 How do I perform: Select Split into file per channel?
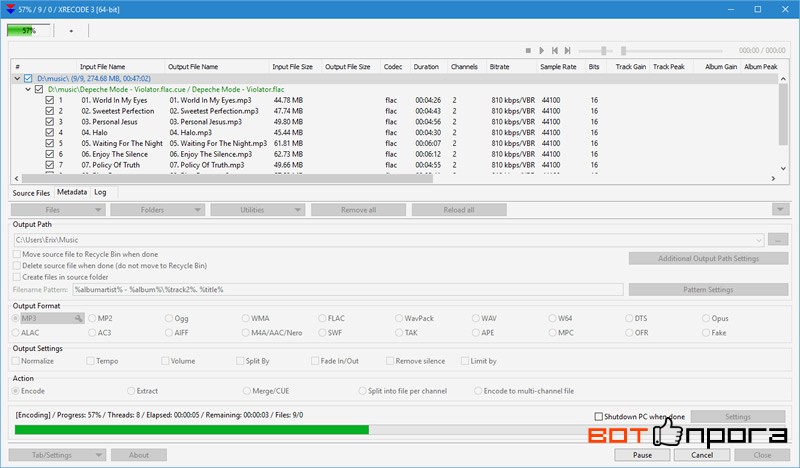(362, 391)
